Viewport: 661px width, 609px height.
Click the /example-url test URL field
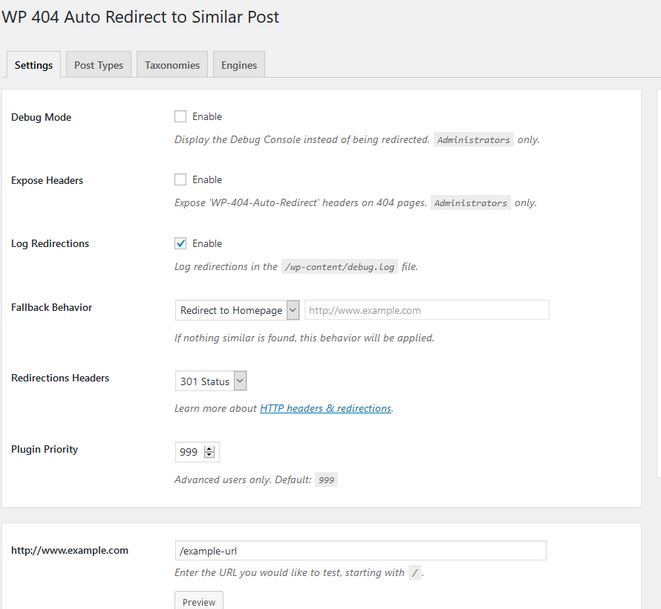[x=360, y=550]
